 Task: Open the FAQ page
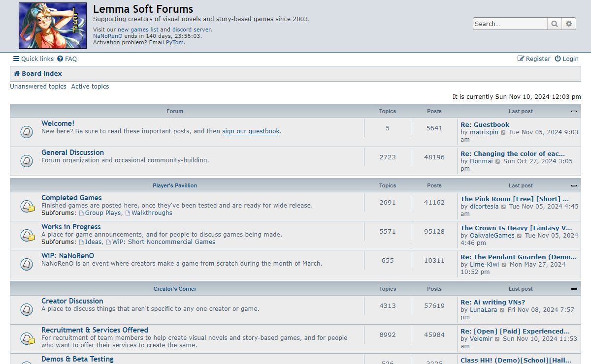[x=67, y=59]
